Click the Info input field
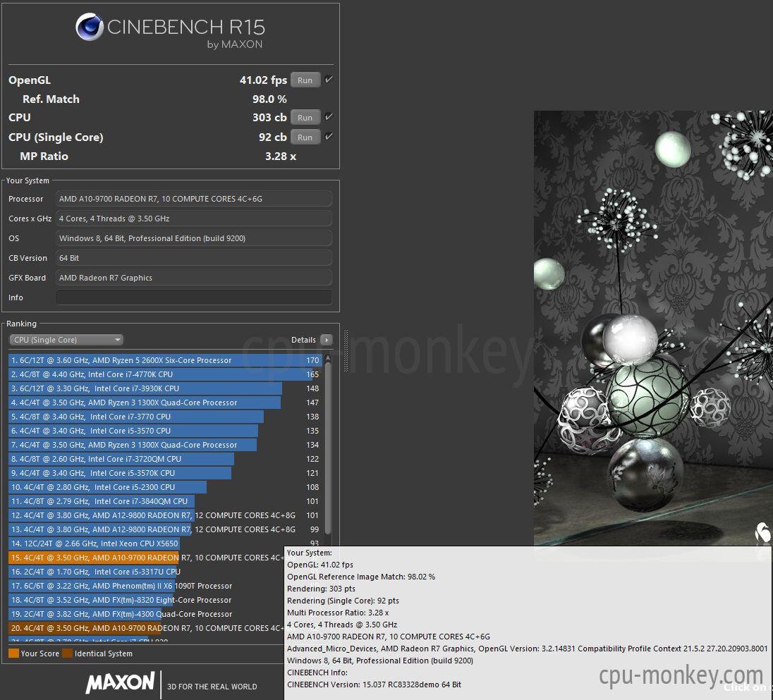The width and height of the screenshot is (773, 700). click(x=193, y=297)
